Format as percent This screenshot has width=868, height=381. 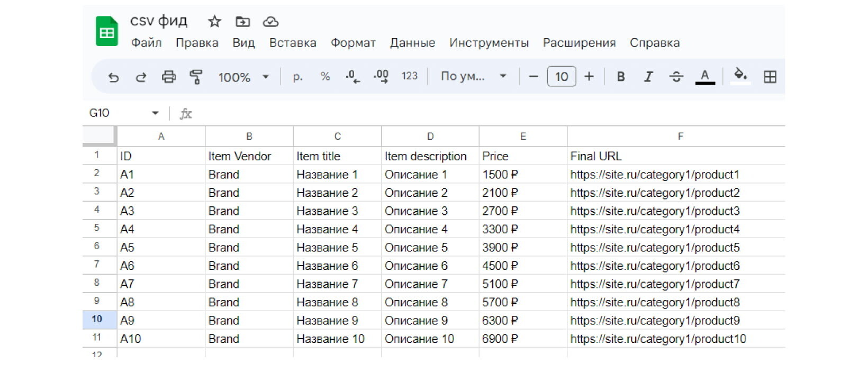(x=325, y=77)
